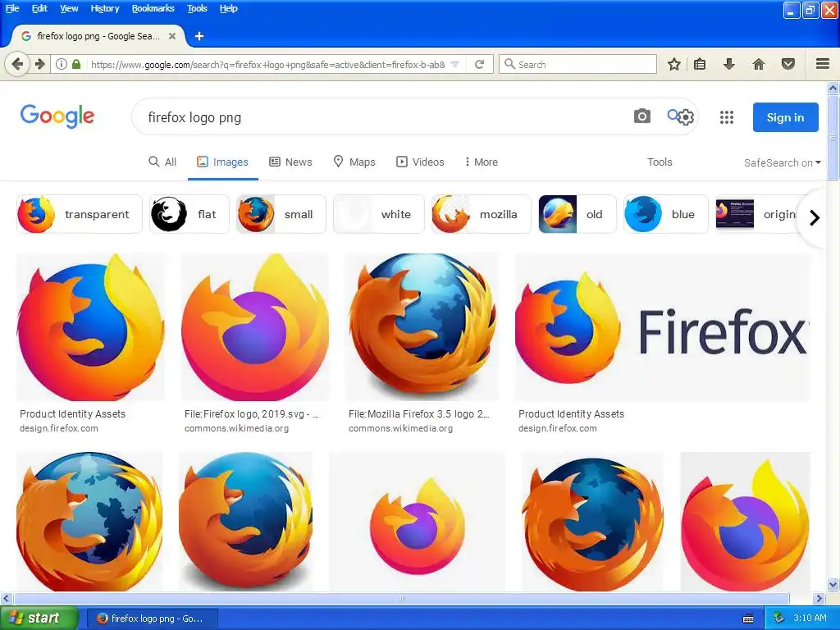Viewport: 840px width, 630px height.
Task: Click the forward navigation arrow
Action: click(40, 64)
